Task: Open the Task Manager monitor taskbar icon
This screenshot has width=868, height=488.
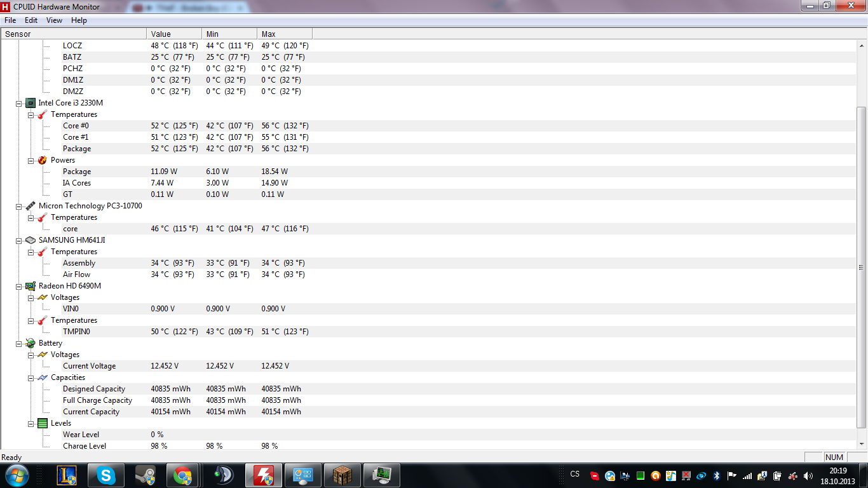Action: click(x=382, y=475)
